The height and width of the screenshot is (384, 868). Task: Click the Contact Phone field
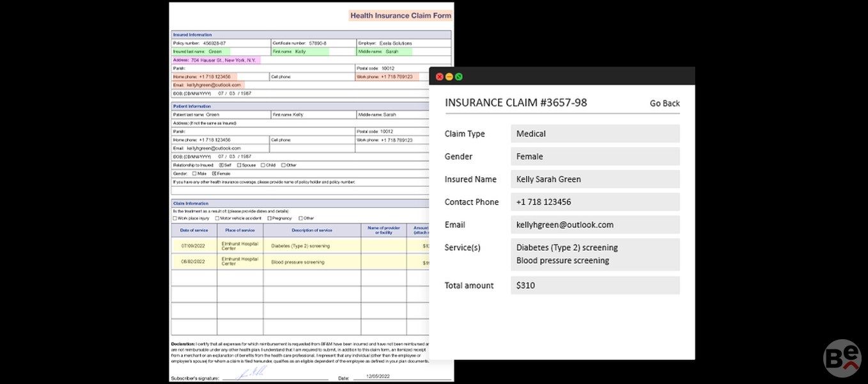[x=595, y=202]
